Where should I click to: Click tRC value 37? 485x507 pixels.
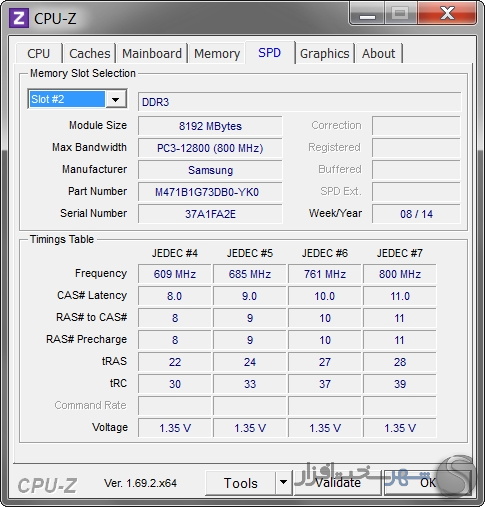click(x=325, y=384)
